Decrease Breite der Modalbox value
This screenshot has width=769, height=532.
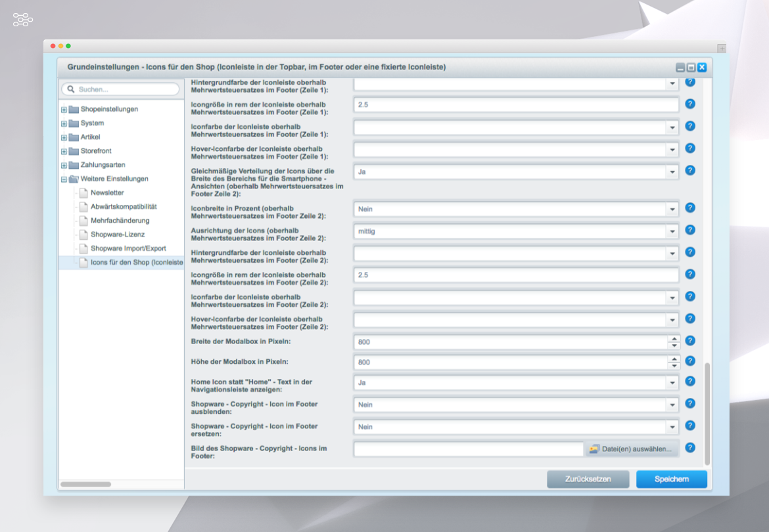[674, 345]
